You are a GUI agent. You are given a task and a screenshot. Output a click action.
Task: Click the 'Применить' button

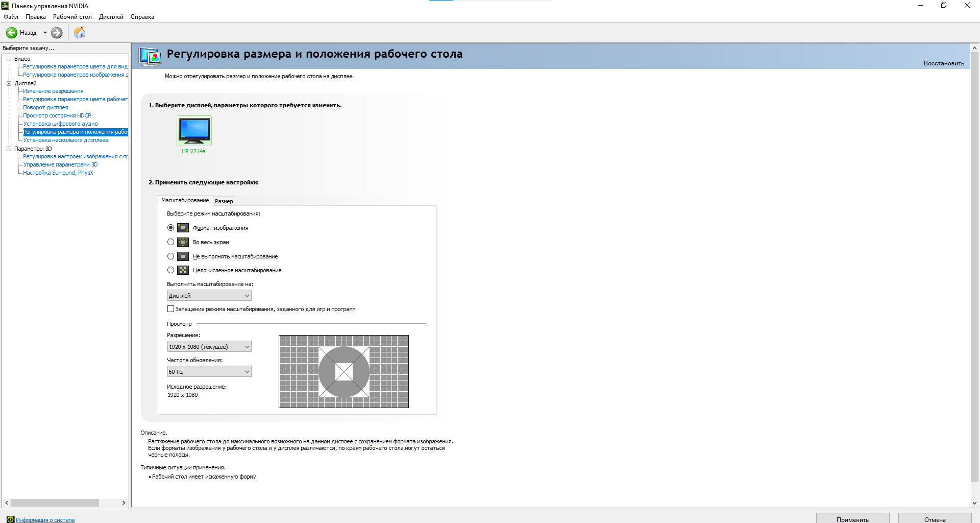852,519
